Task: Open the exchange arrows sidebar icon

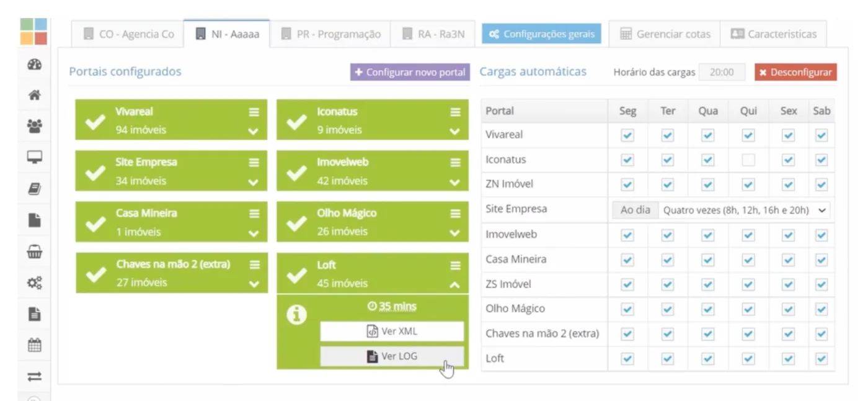Action: pyautogui.click(x=35, y=376)
